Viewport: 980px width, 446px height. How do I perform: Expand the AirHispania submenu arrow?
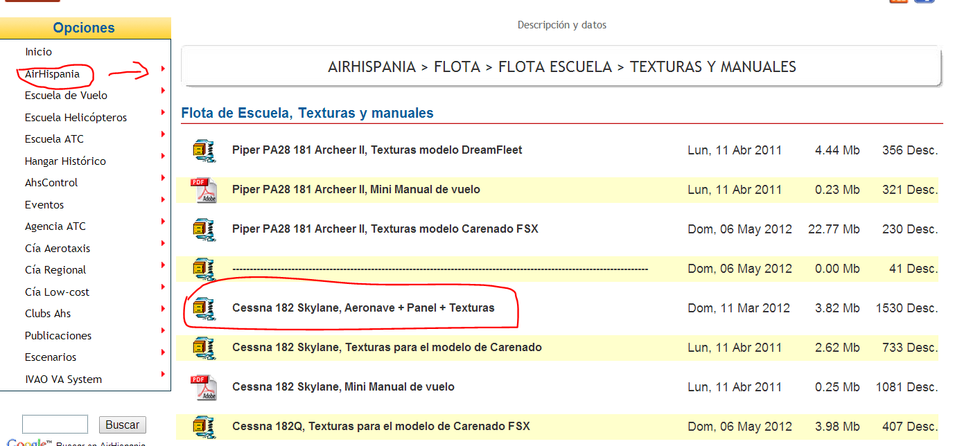163,69
